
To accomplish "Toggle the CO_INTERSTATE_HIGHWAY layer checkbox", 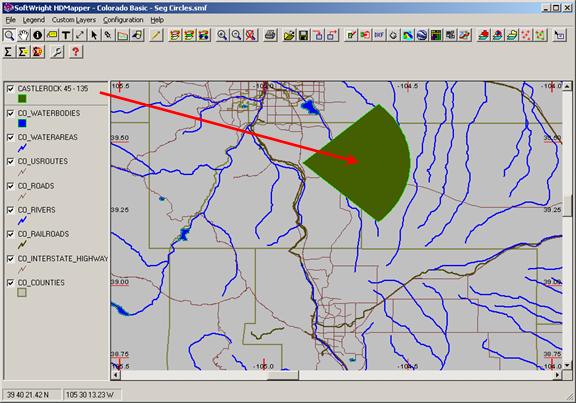I will pos(11,259).
